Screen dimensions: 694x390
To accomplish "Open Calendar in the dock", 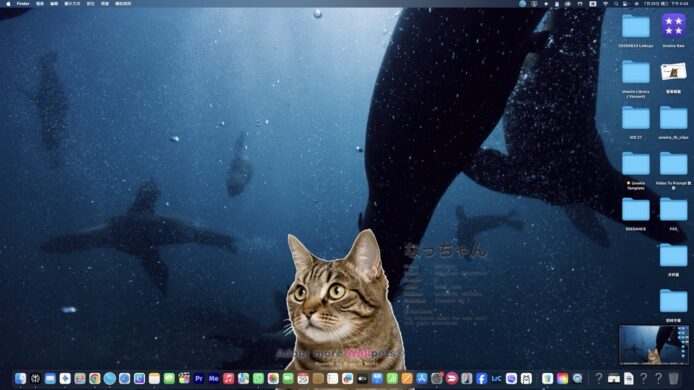I will click(x=303, y=378).
